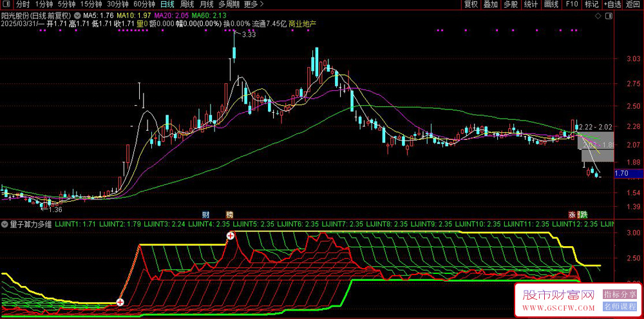Click the MA20: 2.05 label
644x319 pixels.
[x=171, y=15]
